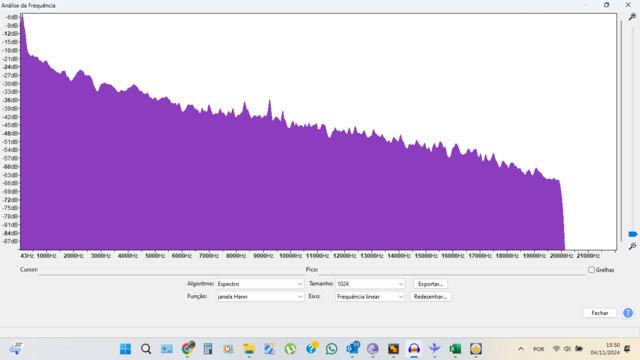Image resolution: width=640 pixels, height=360 pixels.
Task: Open weather widget showing 20°
Action: click(x=16, y=348)
